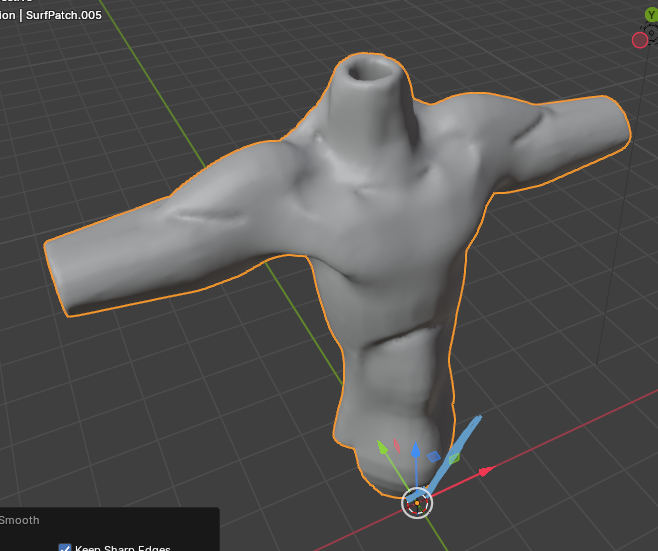Click the 3D cursor at the origin

tap(417, 503)
